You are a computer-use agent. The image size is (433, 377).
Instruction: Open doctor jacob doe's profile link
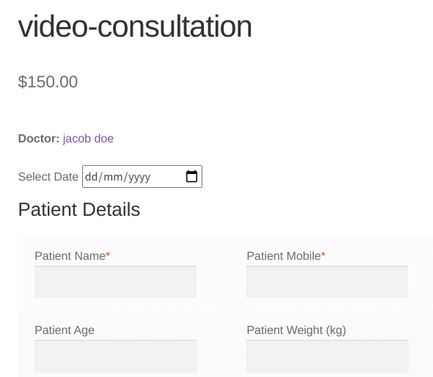point(88,138)
